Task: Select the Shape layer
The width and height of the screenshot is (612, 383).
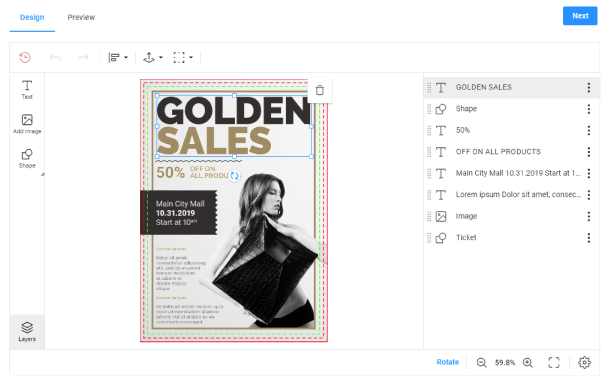Action: coord(511,109)
